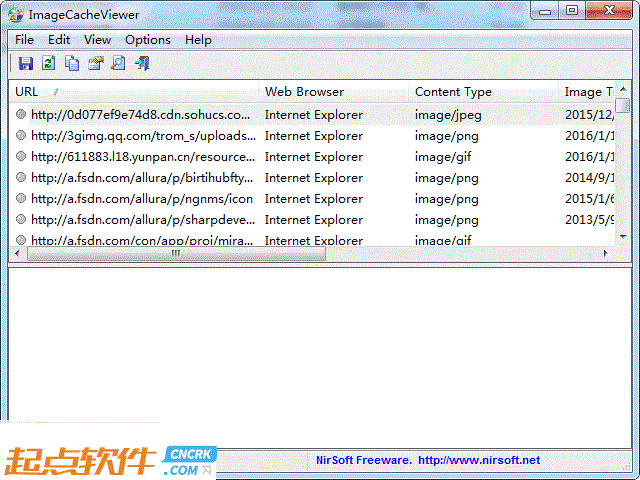Open the Edit menu

pyautogui.click(x=59, y=40)
